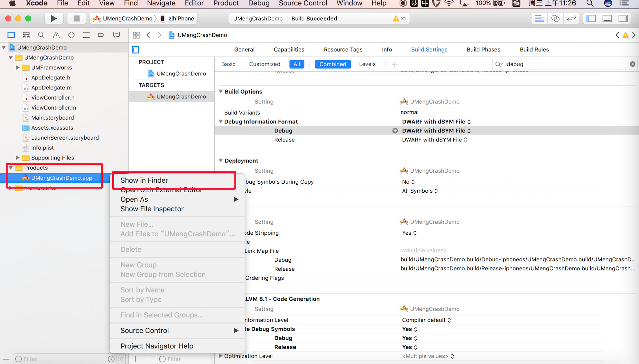Go to the previous issue
The image size is (639, 364).
tap(617, 35)
